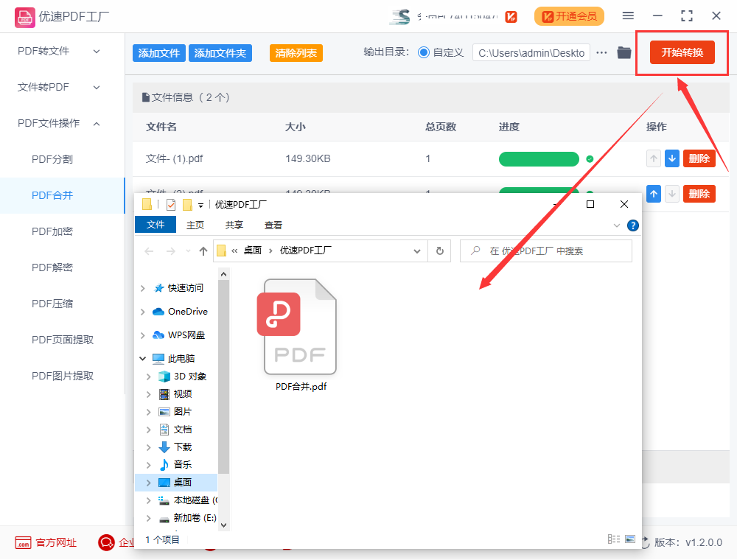Image resolution: width=737 pixels, height=560 pixels.
Task: Open Explorer 共享 ribbon tab
Action: pos(234,225)
